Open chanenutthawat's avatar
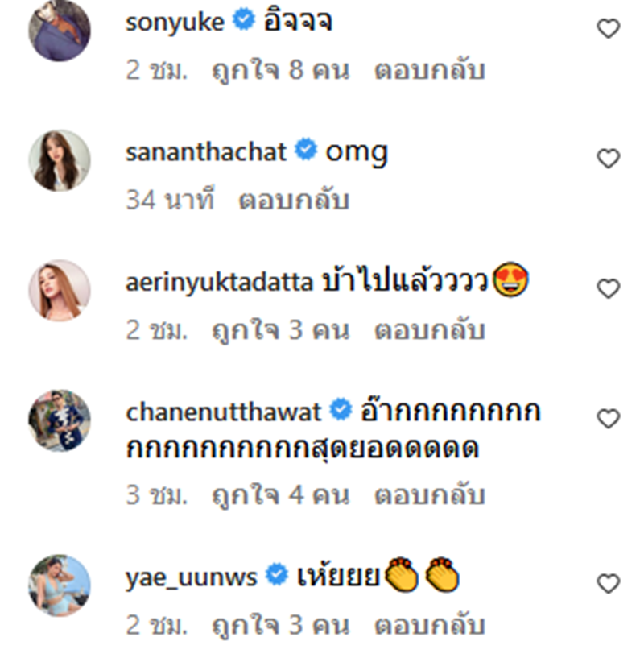The width and height of the screenshot is (644, 662). pos(60,420)
